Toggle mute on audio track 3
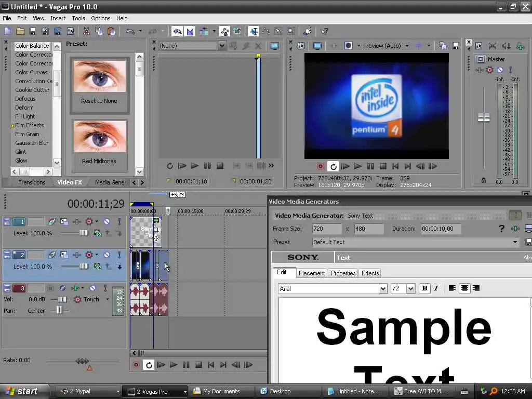This screenshot has width=532, height=399. pos(92,288)
